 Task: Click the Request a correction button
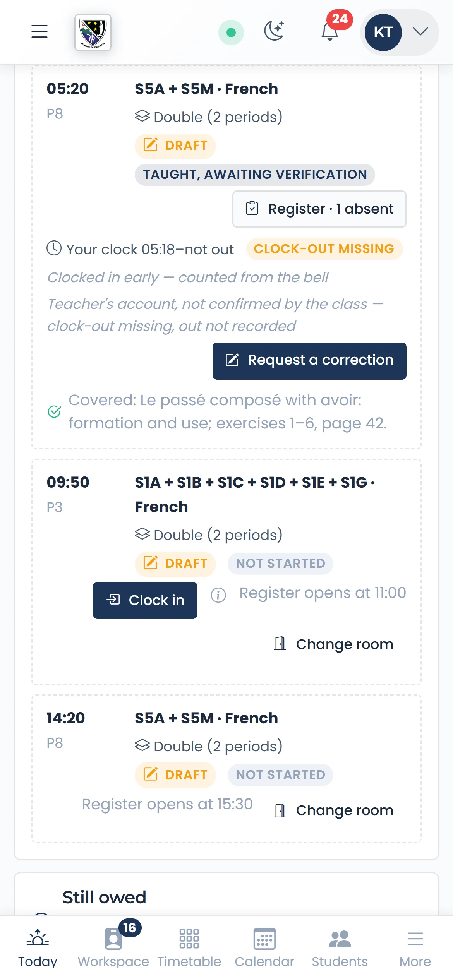point(309,361)
